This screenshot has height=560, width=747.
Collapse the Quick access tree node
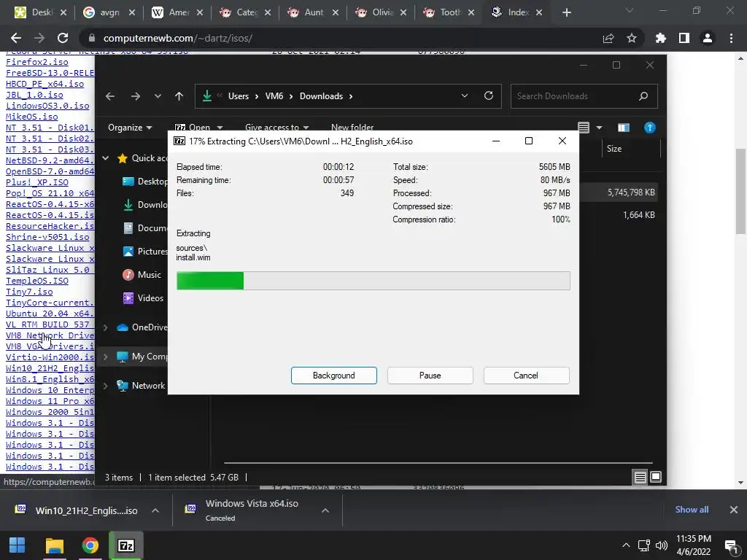click(x=106, y=158)
